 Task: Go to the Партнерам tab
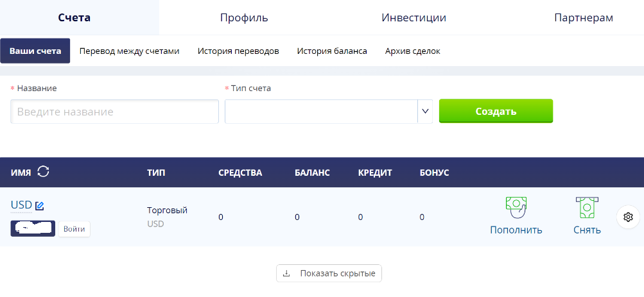click(584, 17)
